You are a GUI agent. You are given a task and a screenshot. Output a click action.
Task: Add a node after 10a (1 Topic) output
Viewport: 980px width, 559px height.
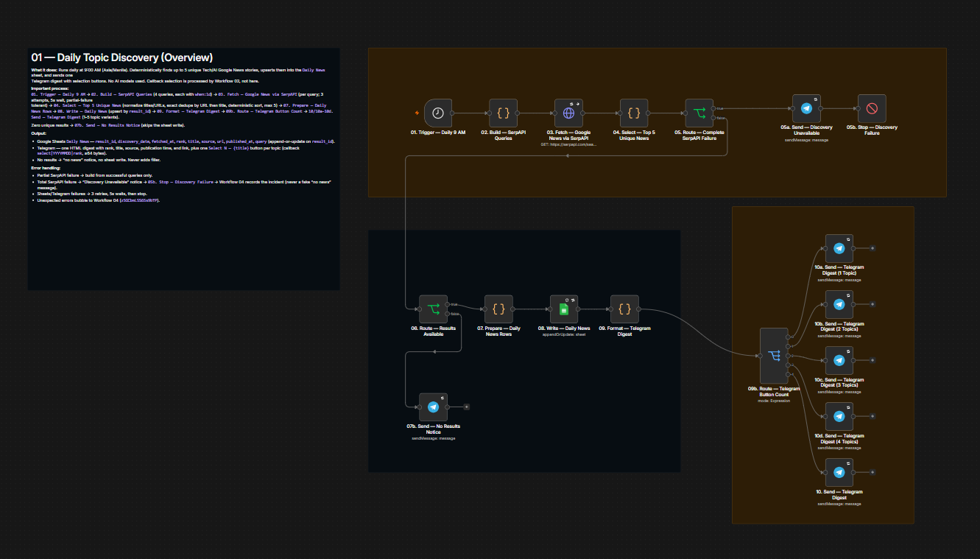point(873,248)
